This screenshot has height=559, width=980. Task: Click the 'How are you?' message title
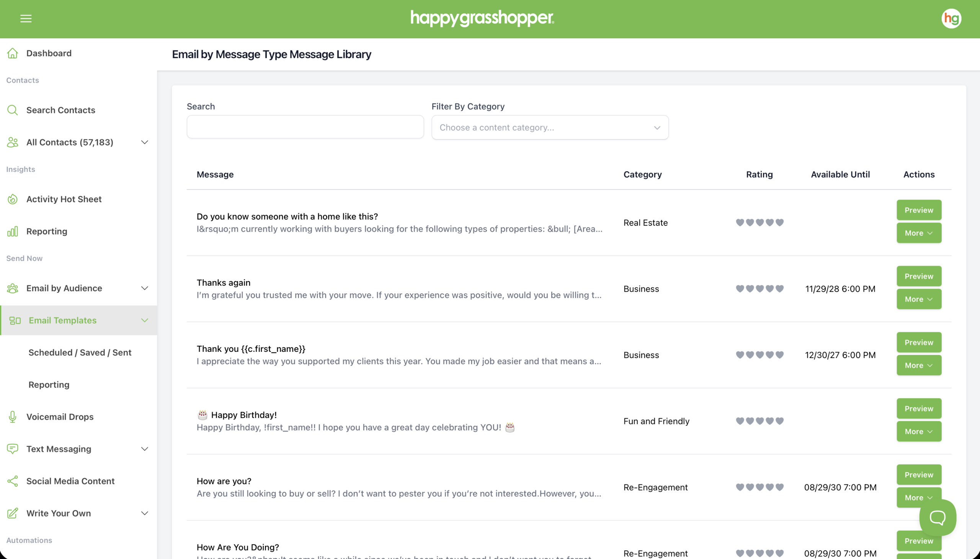(x=224, y=481)
